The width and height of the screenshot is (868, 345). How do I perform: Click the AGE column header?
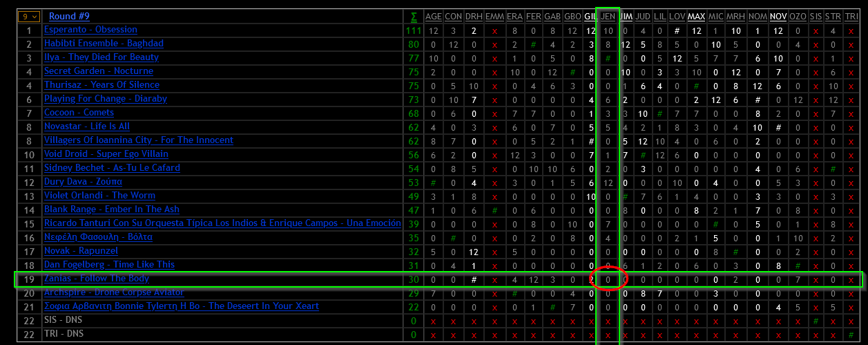(x=433, y=16)
